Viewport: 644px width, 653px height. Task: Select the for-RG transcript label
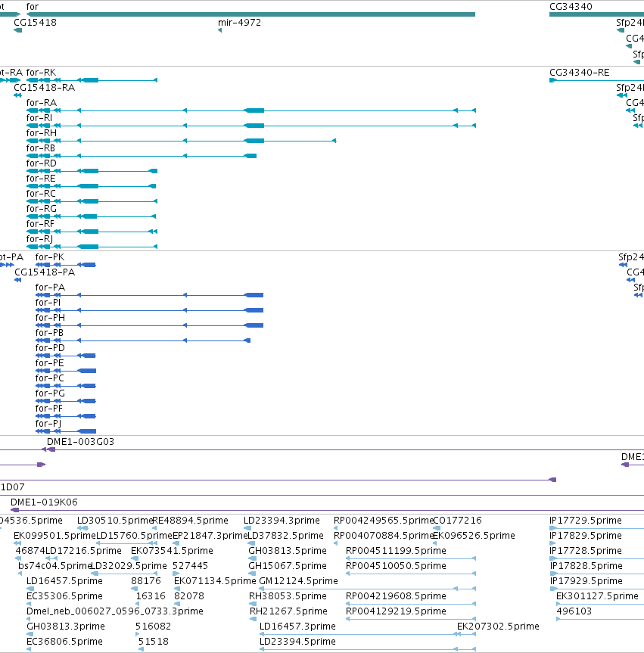coord(41,209)
